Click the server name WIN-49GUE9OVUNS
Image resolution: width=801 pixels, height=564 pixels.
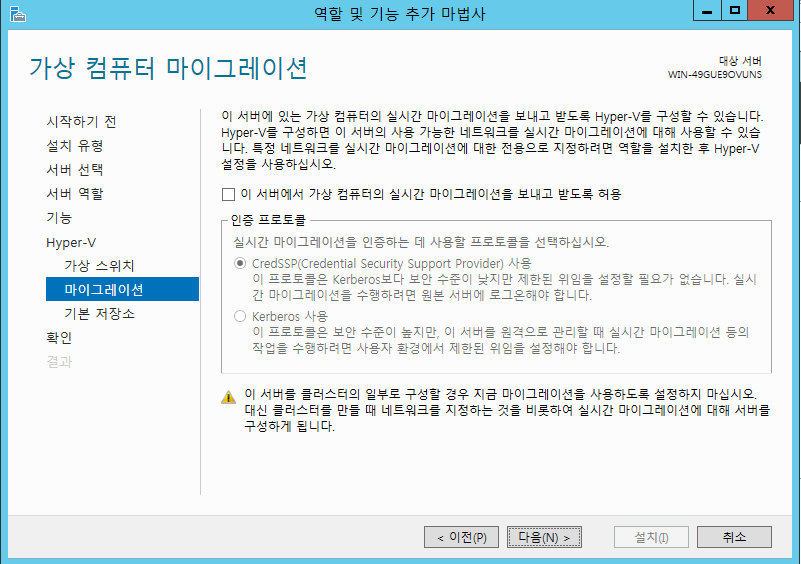[715, 75]
